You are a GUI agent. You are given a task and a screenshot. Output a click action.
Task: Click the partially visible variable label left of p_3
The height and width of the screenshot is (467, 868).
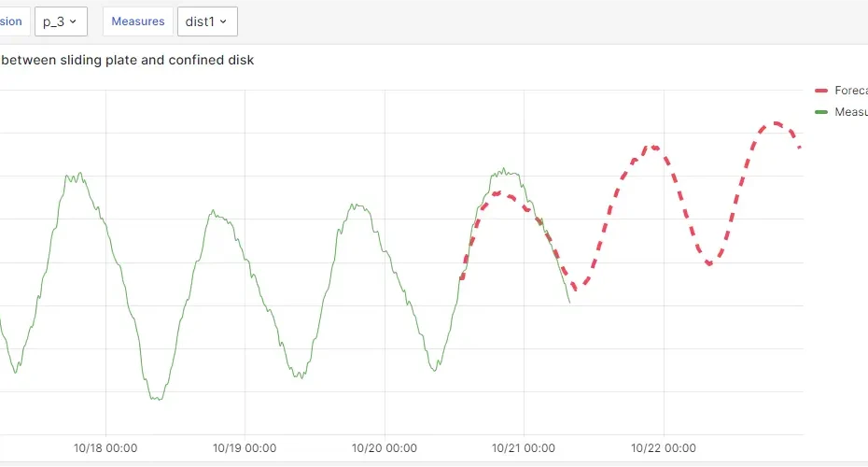click(13, 21)
